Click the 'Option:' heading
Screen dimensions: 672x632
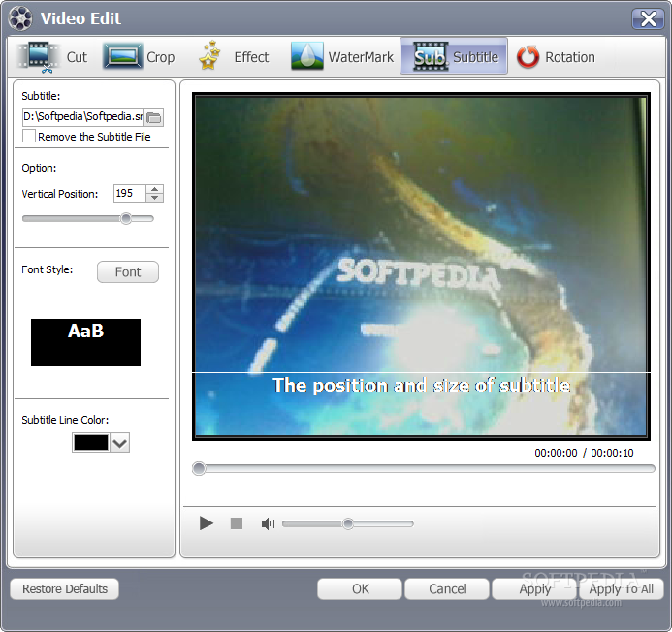click(39, 168)
